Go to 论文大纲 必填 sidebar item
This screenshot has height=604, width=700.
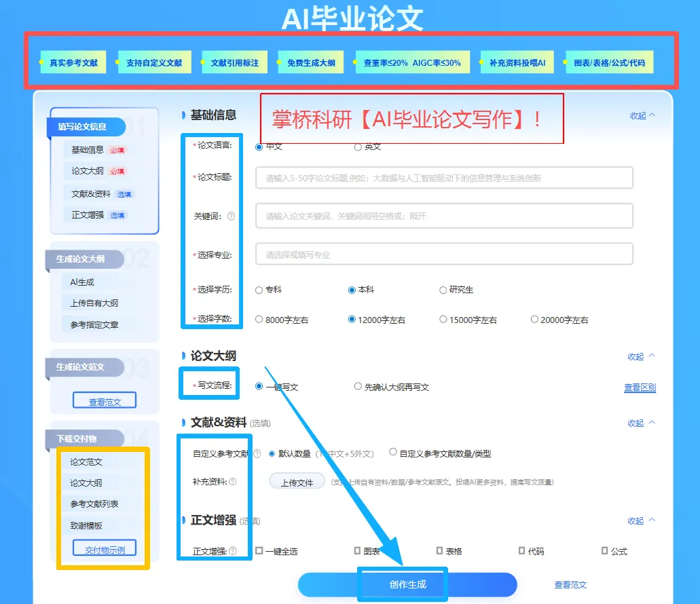98,171
